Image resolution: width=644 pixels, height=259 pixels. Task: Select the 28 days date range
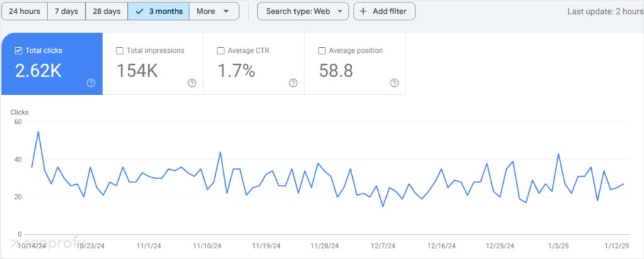point(106,11)
